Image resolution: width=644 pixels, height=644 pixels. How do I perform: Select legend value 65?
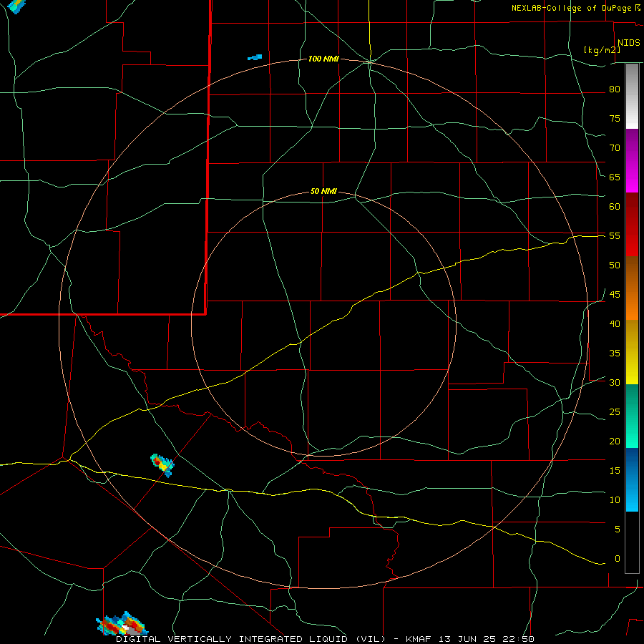pos(615,177)
